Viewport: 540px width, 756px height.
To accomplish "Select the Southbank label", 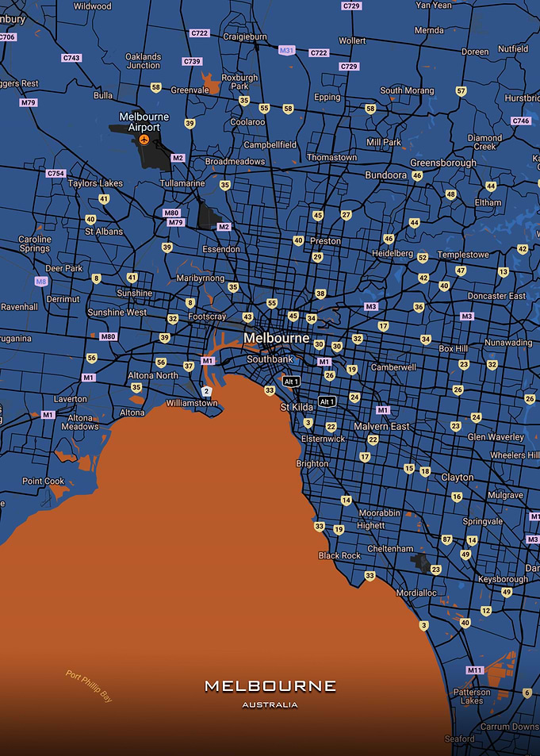I will point(270,359).
